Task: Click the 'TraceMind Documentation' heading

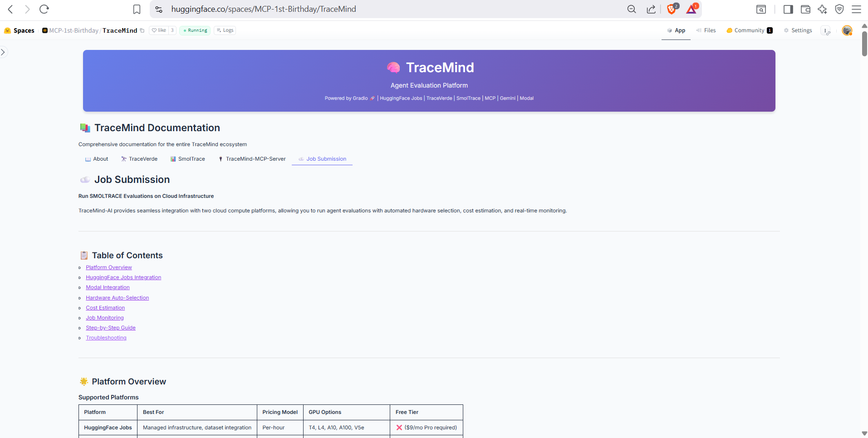Action: (x=157, y=128)
